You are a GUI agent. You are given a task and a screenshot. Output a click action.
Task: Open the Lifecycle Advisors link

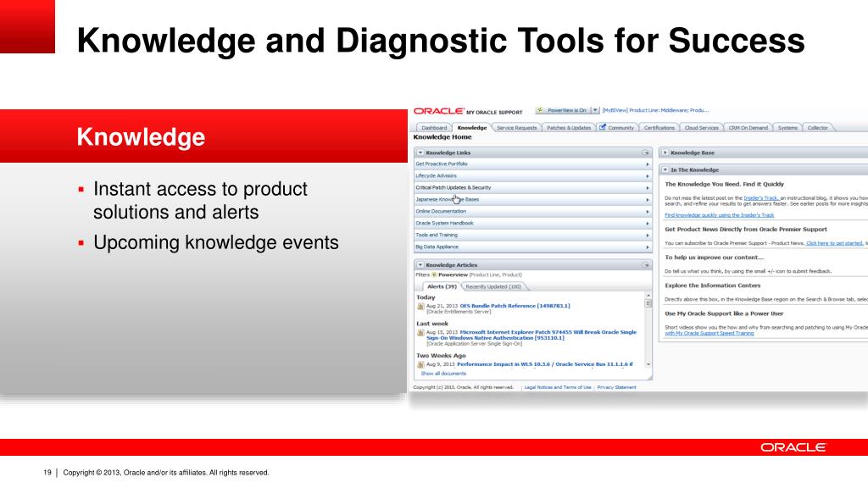437,176
